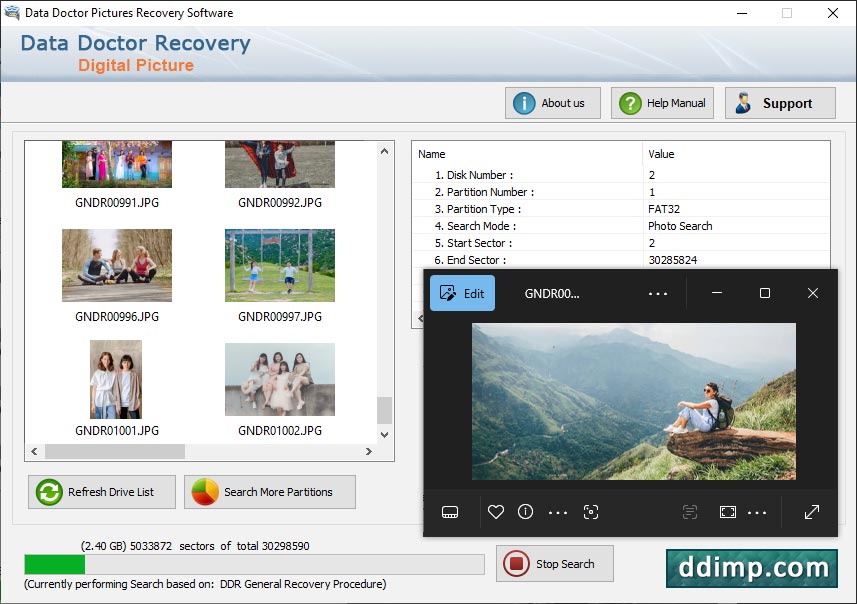Open the ellipsis menu in the viewer titlebar
Viewport: 857px width, 604px height.
pos(657,293)
